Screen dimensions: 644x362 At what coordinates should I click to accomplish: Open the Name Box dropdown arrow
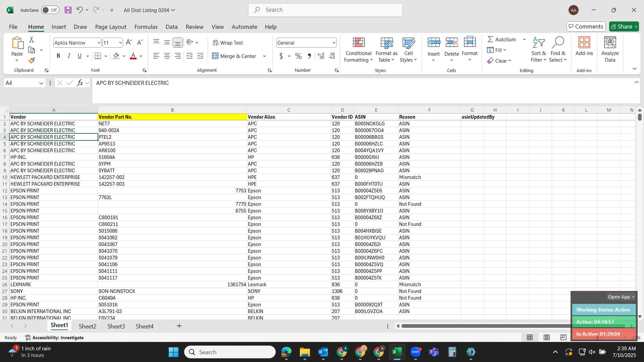coord(41,83)
